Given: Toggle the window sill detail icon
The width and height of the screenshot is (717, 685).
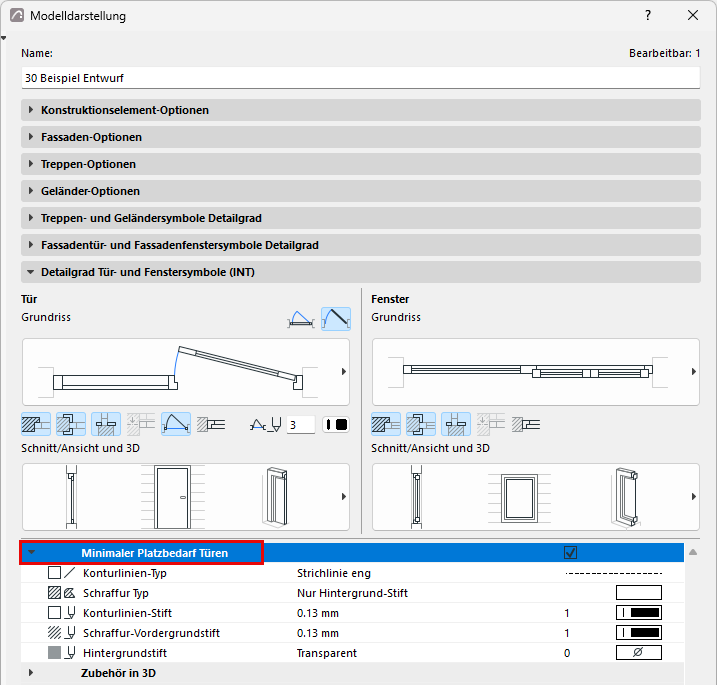Looking at the screenshot, I should click(x=456, y=424).
